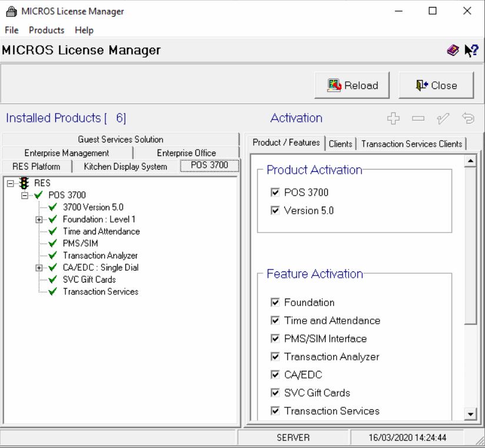Viewport: 485px width, 448px height.
Task: Select the Product / Features tab
Action: point(287,142)
